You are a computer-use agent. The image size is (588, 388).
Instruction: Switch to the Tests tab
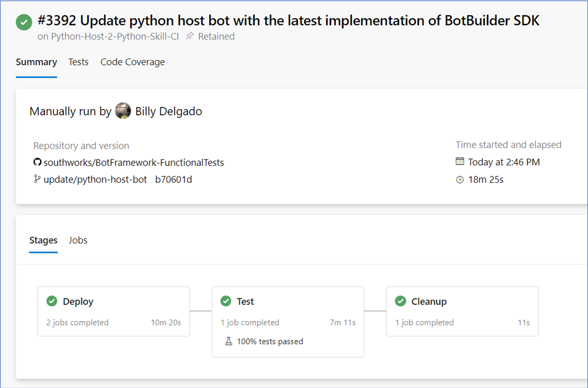[78, 62]
